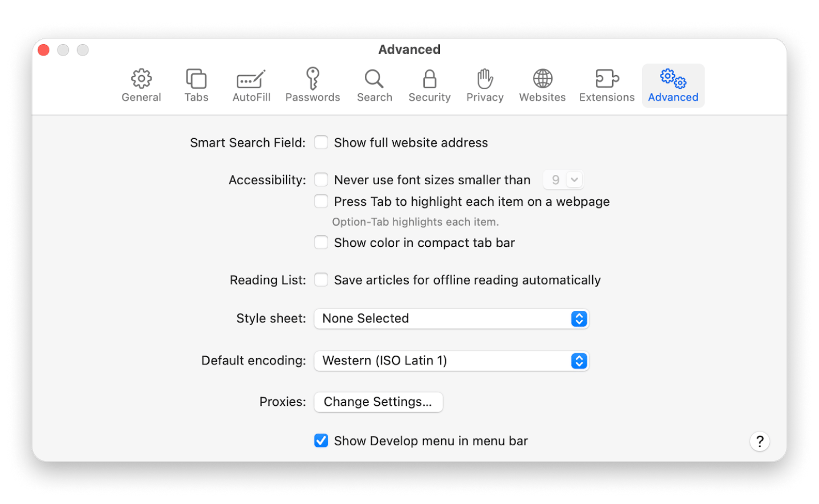Click the Proxies label
819x504 pixels.
(x=282, y=402)
